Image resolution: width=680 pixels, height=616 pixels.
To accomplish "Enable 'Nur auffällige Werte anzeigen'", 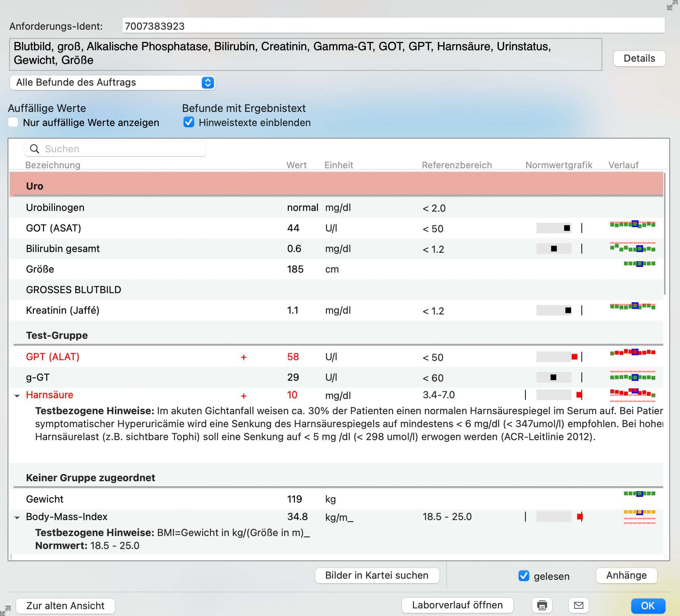I will click(x=13, y=122).
